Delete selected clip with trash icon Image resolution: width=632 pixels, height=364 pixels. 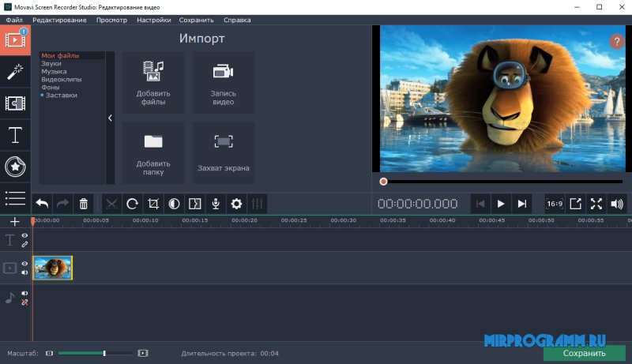point(84,204)
